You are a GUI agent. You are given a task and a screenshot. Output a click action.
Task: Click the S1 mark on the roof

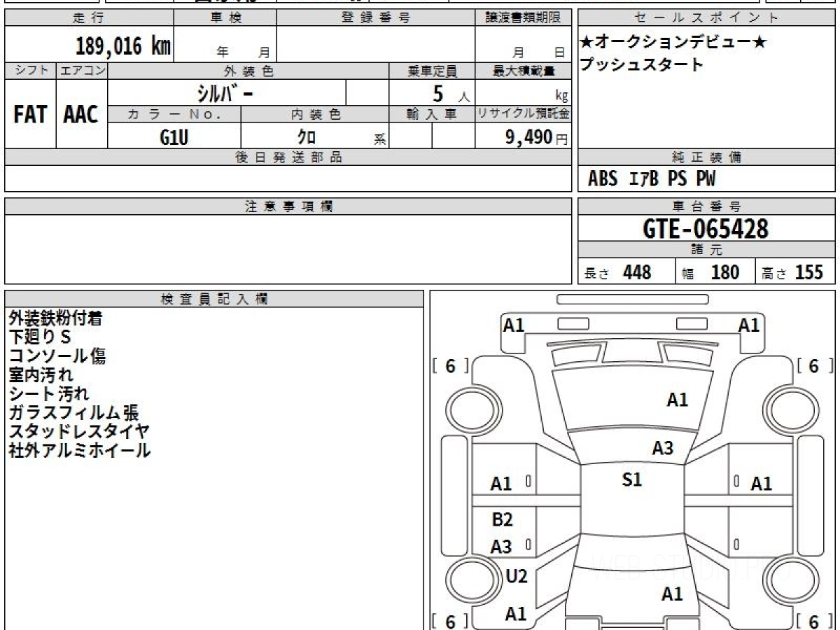pyautogui.click(x=632, y=479)
